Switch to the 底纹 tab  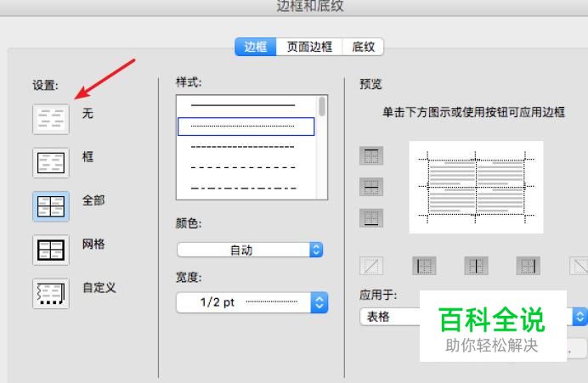click(363, 47)
